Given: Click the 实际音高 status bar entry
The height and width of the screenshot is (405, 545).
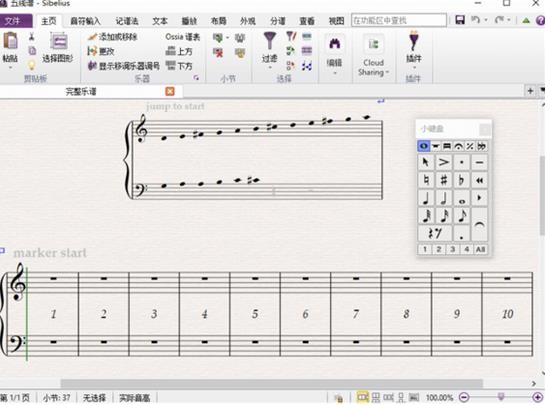Looking at the screenshot, I should (x=135, y=397).
